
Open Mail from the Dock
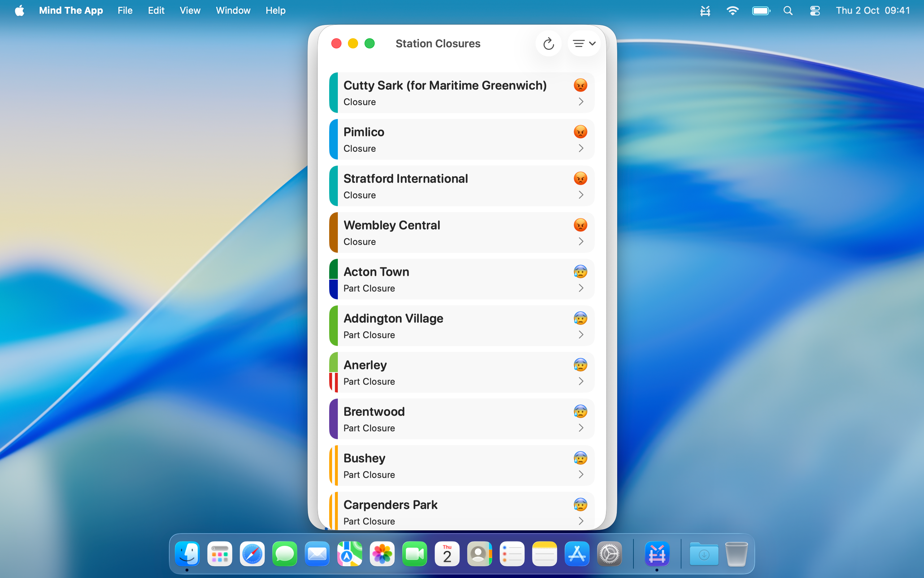(317, 553)
